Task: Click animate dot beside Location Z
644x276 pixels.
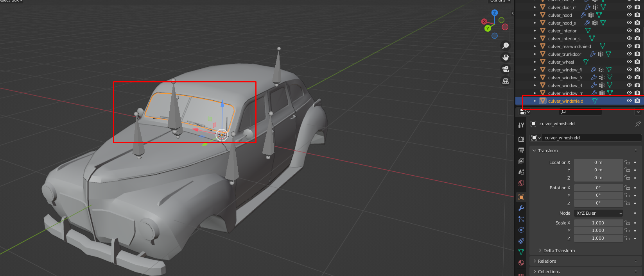Action: pyautogui.click(x=635, y=178)
